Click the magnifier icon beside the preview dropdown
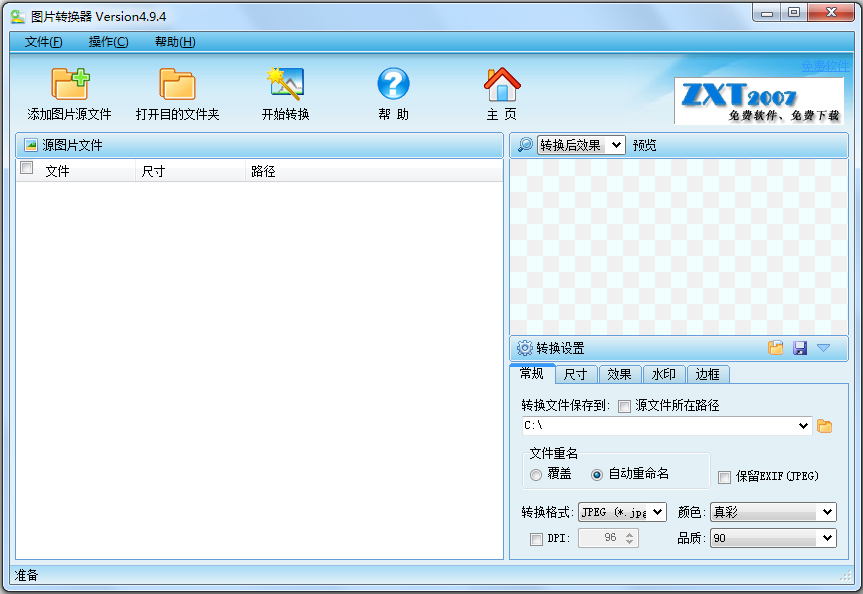 [x=525, y=145]
